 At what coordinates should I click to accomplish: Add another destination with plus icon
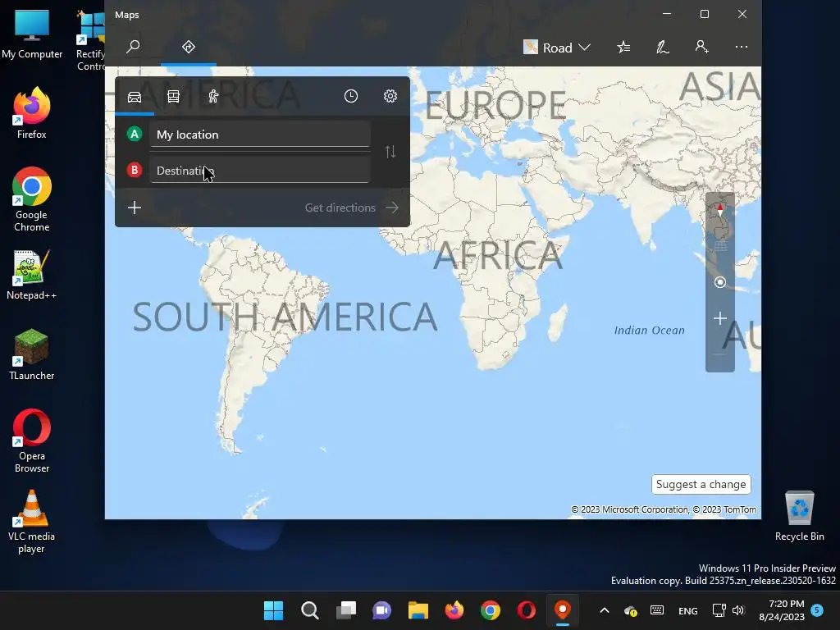click(135, 208)
